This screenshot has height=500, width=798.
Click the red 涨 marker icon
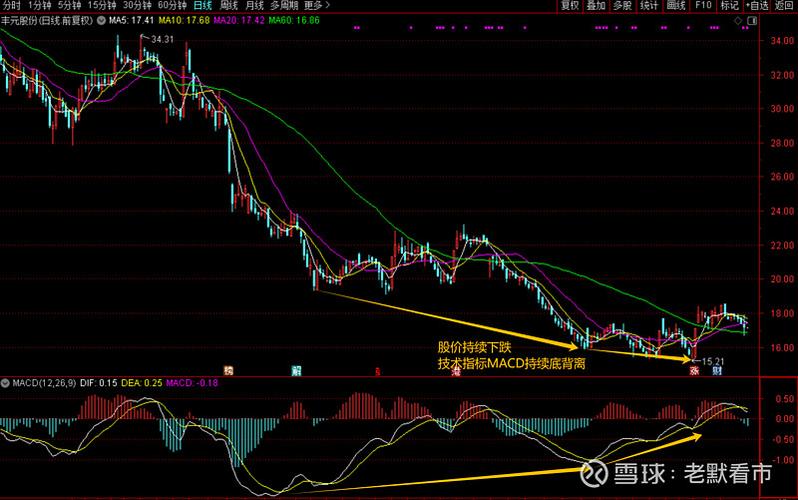(x=693, y=370)
